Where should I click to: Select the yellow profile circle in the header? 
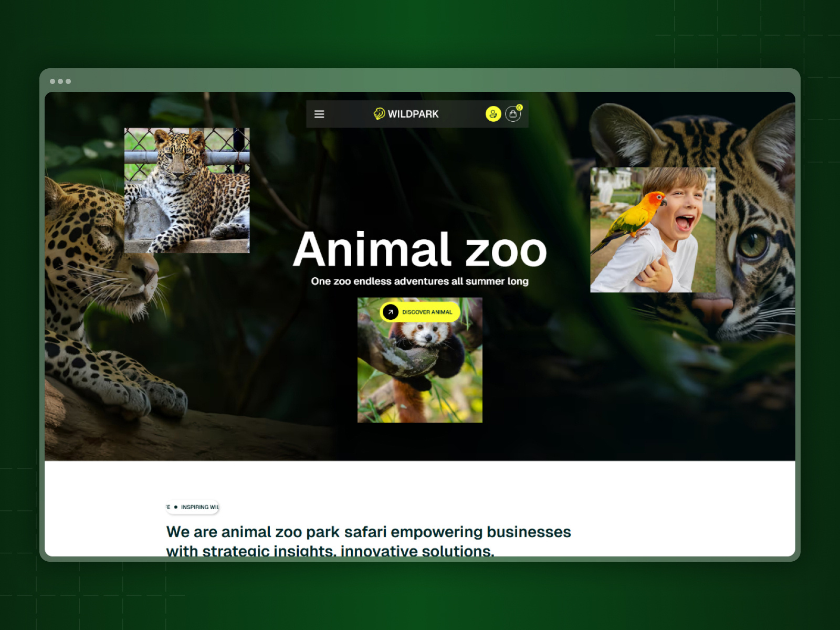pyautogui.click(x=492, y=113)
